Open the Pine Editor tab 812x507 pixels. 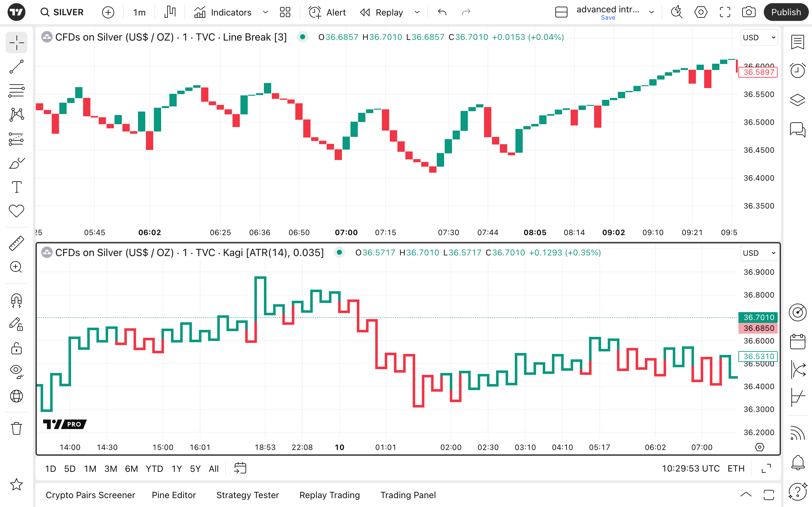tap(174, 495)
